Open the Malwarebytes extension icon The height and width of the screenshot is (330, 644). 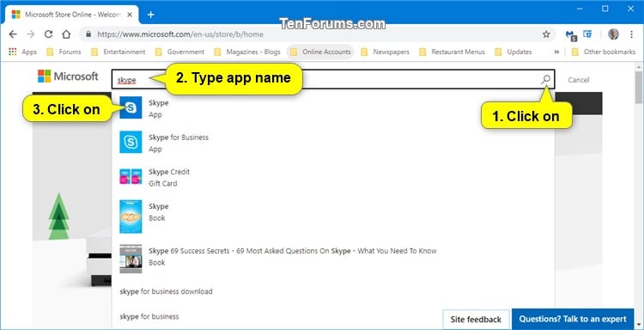(571, 35)
